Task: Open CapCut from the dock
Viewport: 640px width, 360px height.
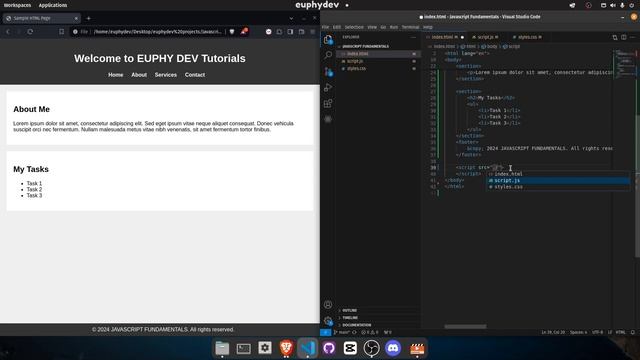Action: (x=350, y=348)
